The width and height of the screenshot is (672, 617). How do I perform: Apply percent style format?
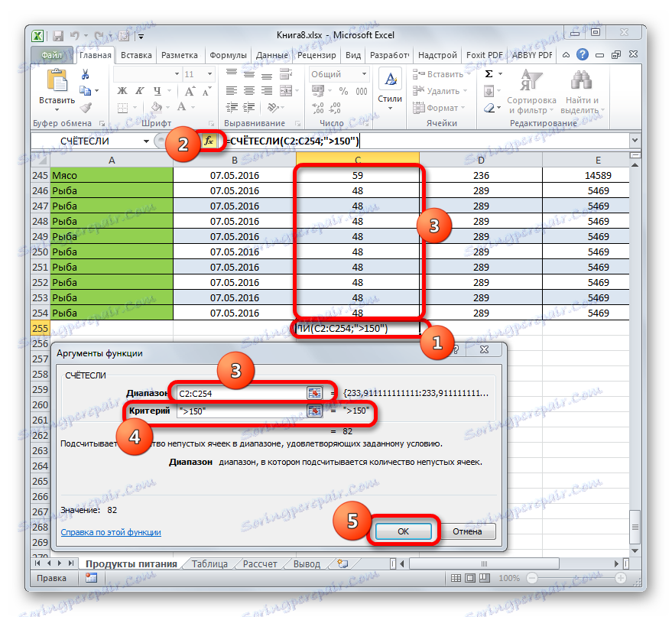point(343,91)
